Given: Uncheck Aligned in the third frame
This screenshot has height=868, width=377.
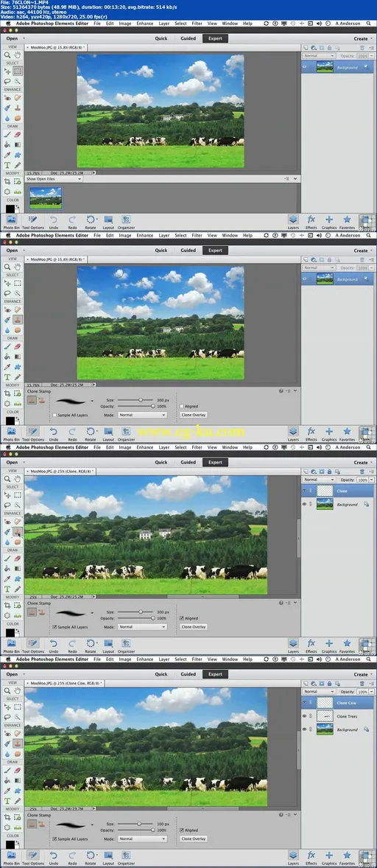Looking at the screenshot, I should pos(182,618).
